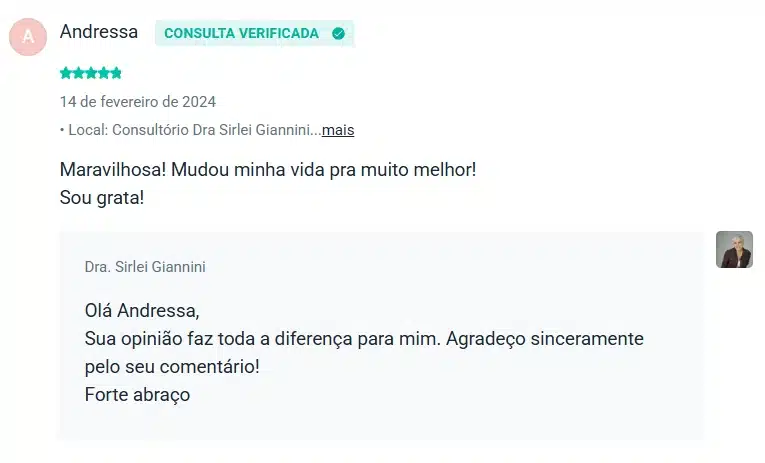
Task: Click the reviewer name Andressa
Action: point(99,32)
